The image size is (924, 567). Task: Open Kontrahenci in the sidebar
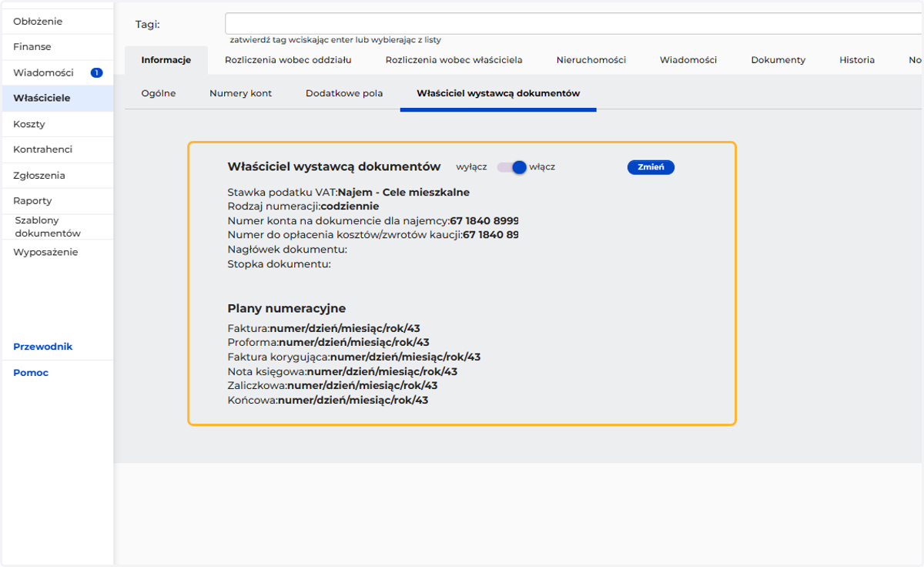42,149
